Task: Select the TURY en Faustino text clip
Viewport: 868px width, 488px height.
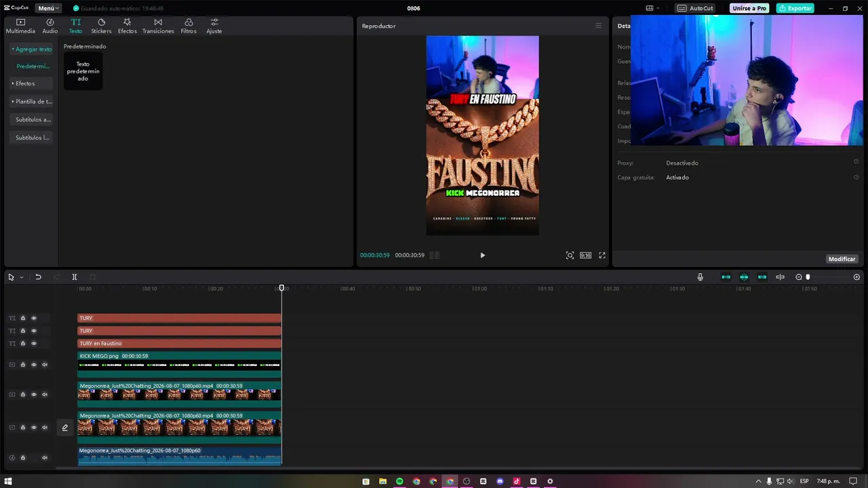Action: [x=179, y=344]
